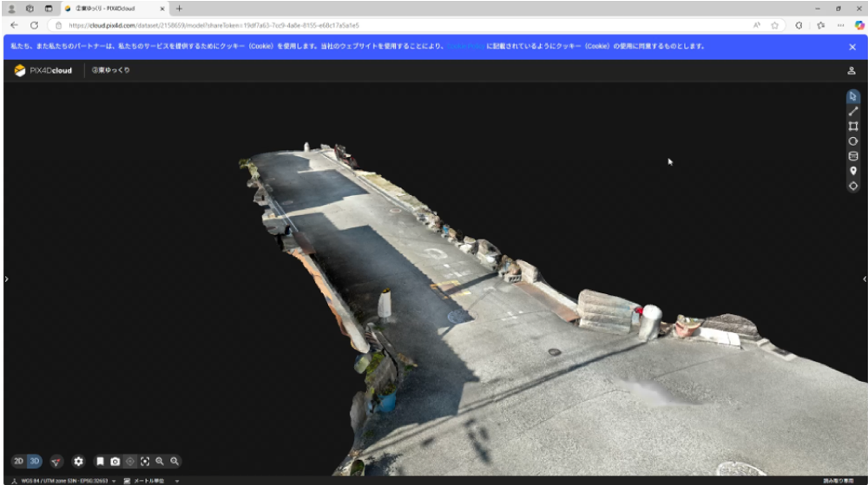Expand the right side panel arrow
This screenshot has width=868, height=485.
tap(864, 279)
